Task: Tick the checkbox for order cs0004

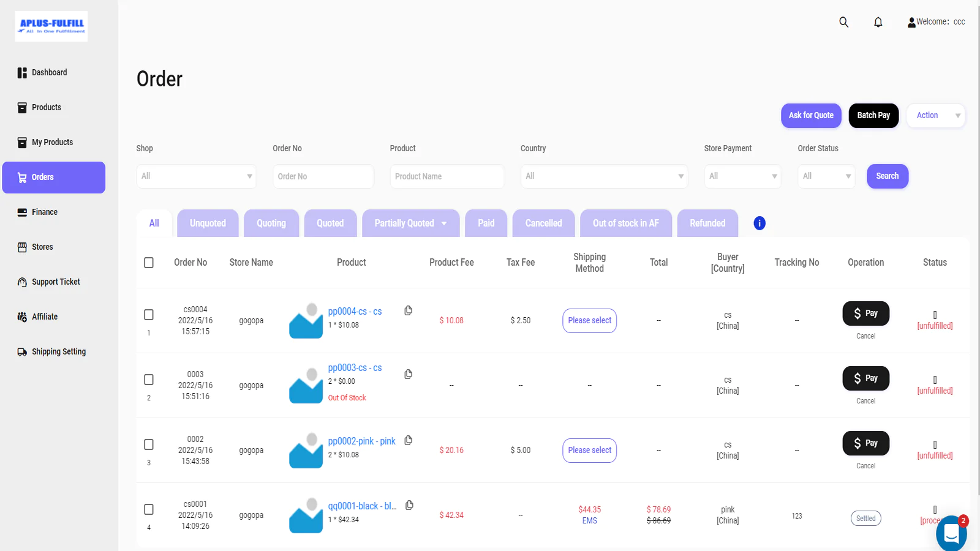Action: (149, 315)
